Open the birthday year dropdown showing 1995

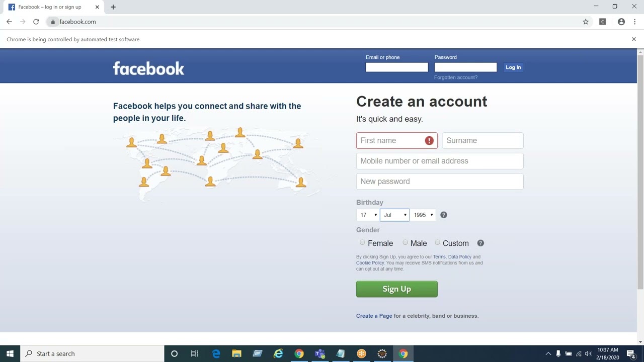[423, 215]
